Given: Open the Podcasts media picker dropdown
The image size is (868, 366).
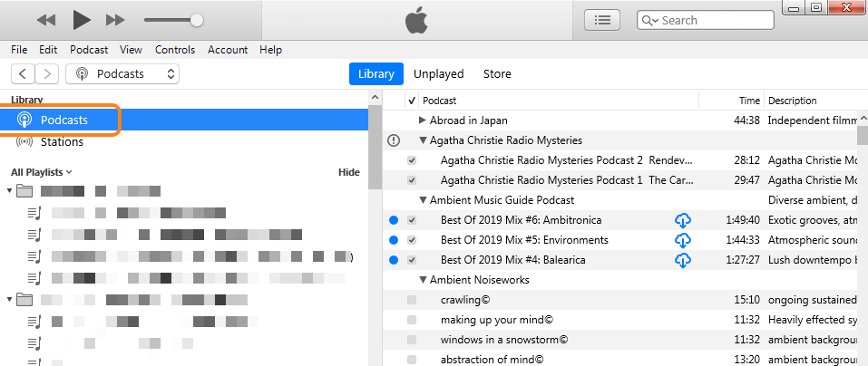Looking at the screenshot, I should pyautogui.click(x=122, y=74).
